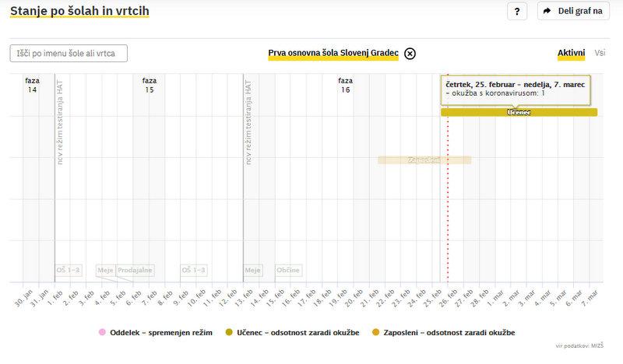Open the Deli graf na share dropdown
623x364 pixels.
pos(573,11)
